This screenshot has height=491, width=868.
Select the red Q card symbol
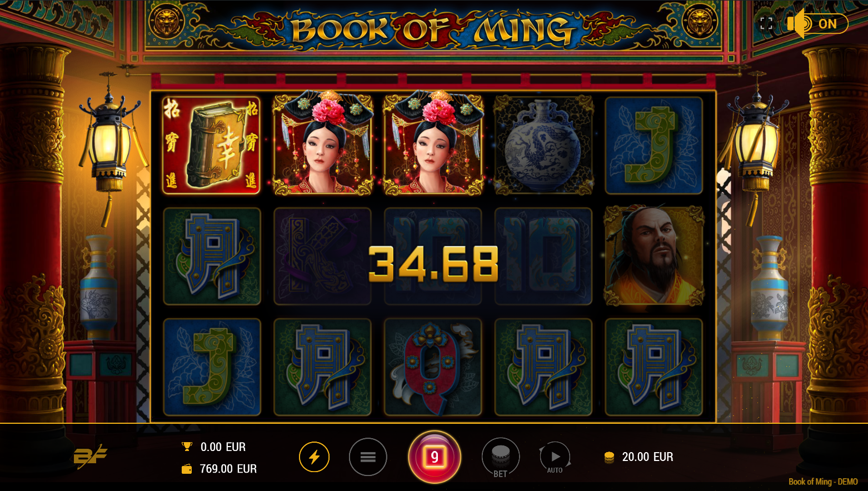tap(433, 367)
